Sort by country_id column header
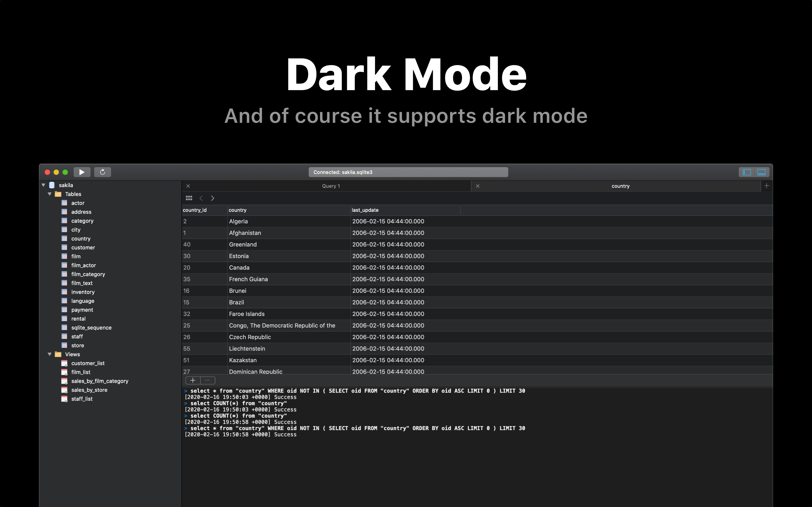Screen dimensions: 812x507 (195, 210)
